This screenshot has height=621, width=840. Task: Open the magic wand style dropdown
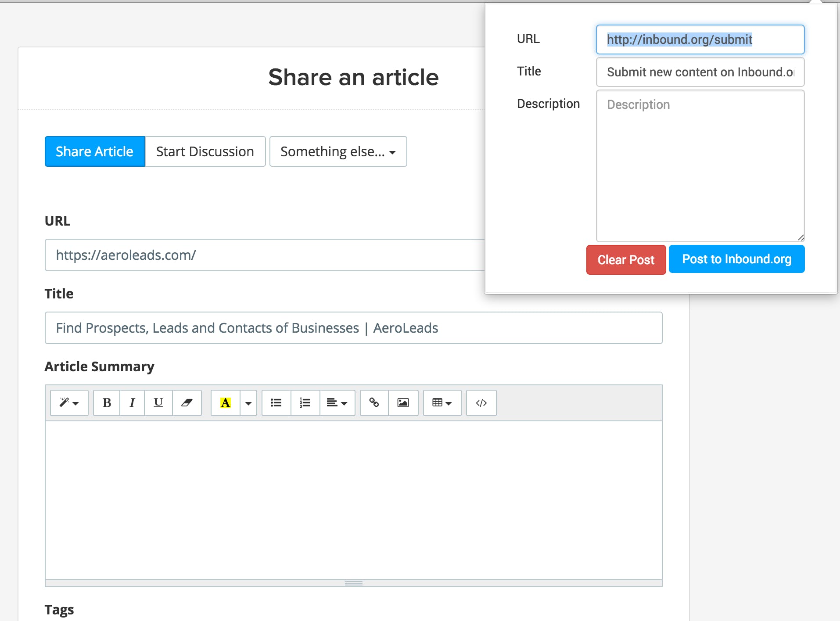click(x=69, y=402)
